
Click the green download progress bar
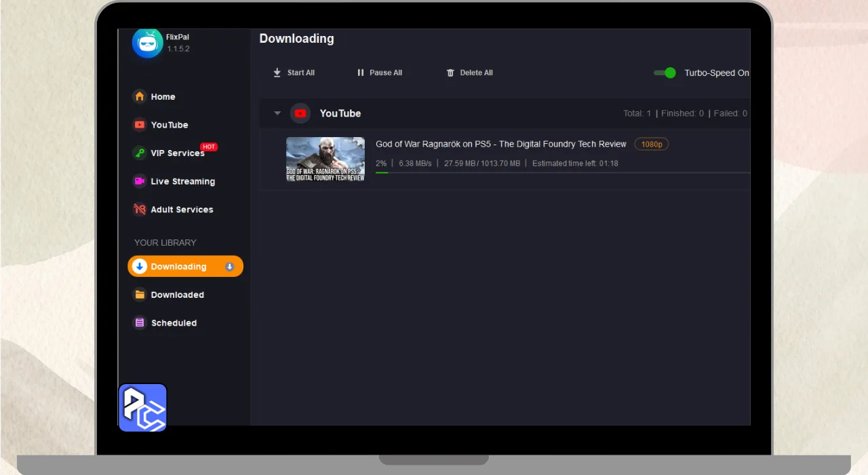(x=382, y=172)
